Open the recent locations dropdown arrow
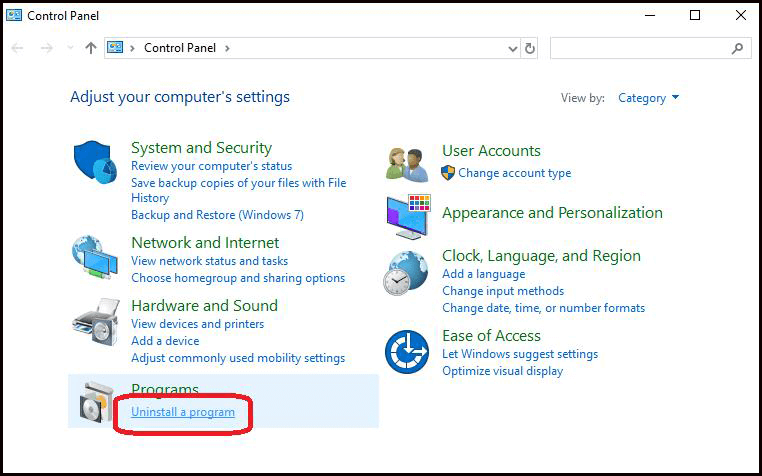Viewport: 762px width, 476px height. [x=70, y=48]
